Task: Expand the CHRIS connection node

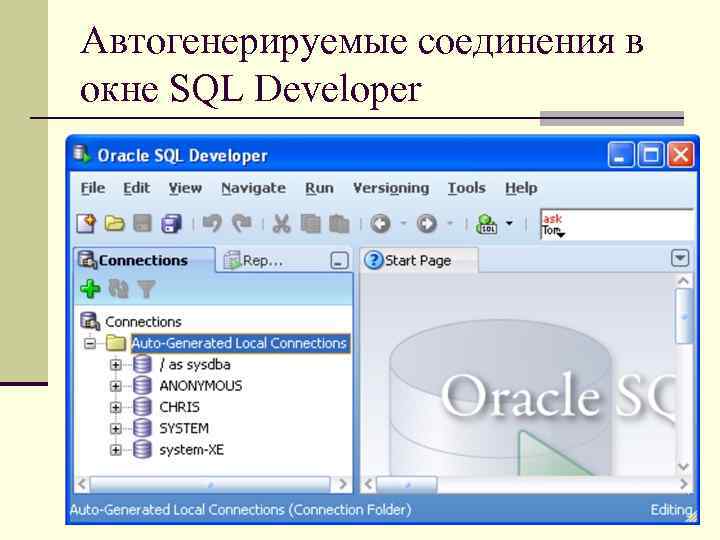Action: coord(116,407)
